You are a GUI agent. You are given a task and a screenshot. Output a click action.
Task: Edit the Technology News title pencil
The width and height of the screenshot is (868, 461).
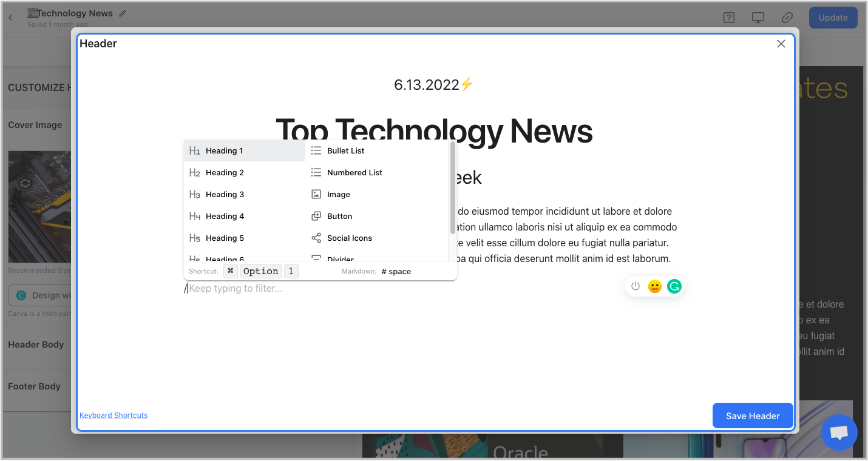[123, 13]
